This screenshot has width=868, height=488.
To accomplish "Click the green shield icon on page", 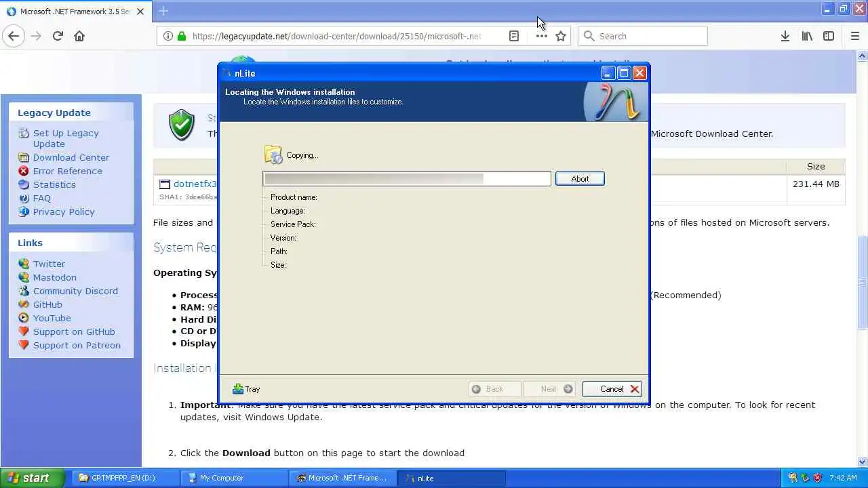I will pyautogui.click(x=182, y=125).
